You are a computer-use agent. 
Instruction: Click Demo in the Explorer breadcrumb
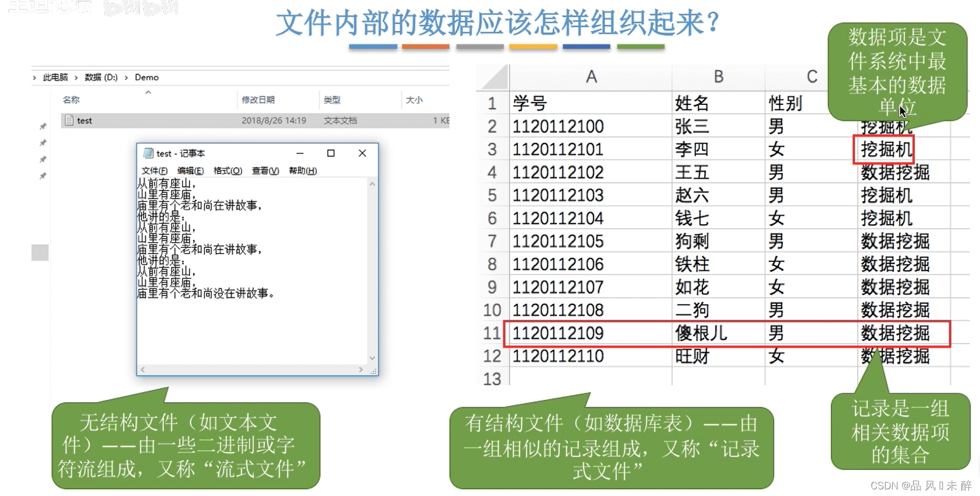coord(146,77)
